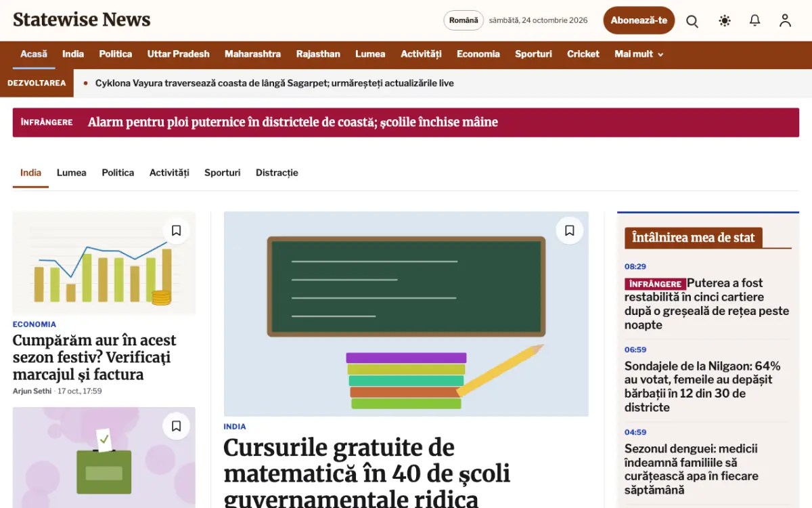Viewport: 812px width, 508px height.
Task: Click the ECONOMIA category label
Action: [x=35, y=324]
